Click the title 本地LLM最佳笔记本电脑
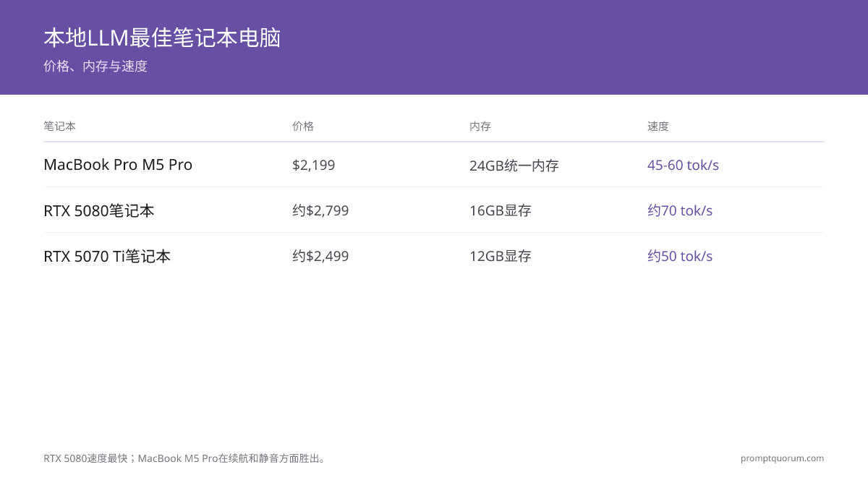 pyautogui.click(x=162, y=38)
